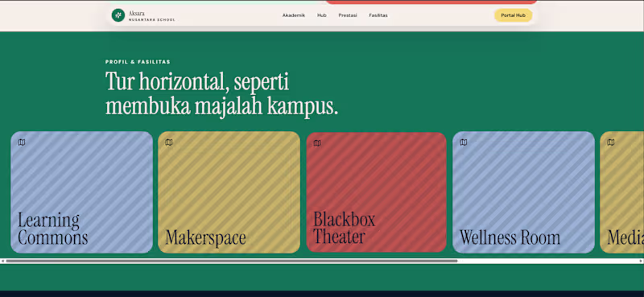Click the Aksara school logo icon
The width and height of the screenshot is (644, 297).
[x=118, y=15]
